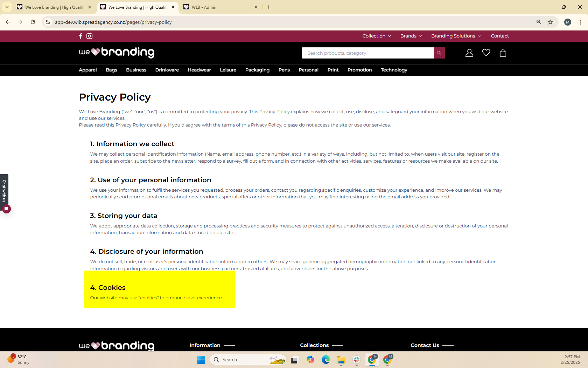This screenshot has width=588, height=368.
Task: Open the wishlist heart icon
Action: pos(486,53)
